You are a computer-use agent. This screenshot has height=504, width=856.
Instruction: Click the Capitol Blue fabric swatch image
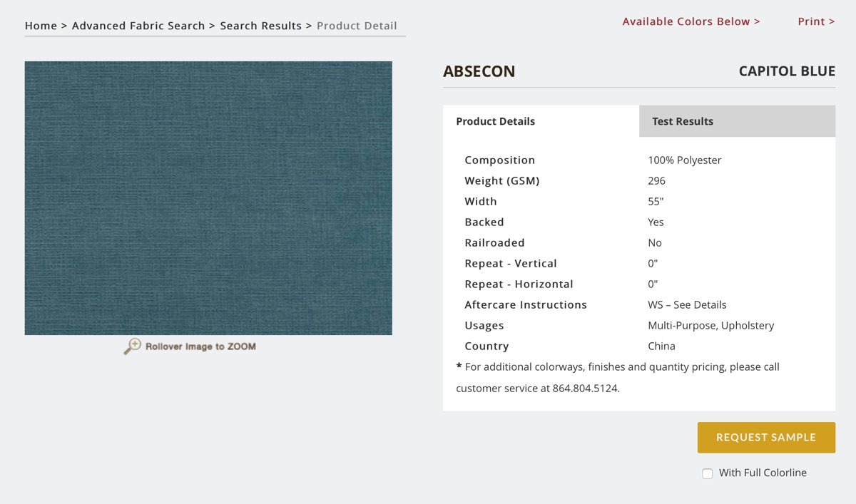[208, 198]
